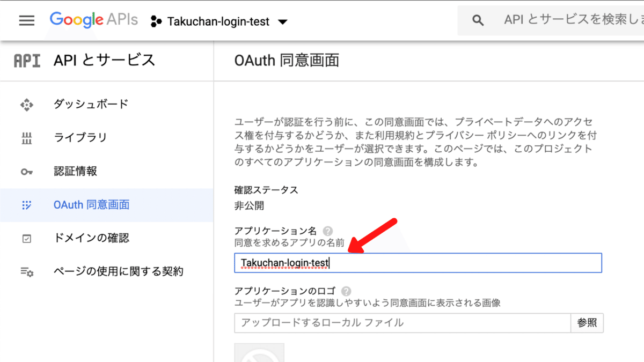644x362 pixels.
Task: Click the OAuth 同意画面 page title
Action: (x=287, y=60)
